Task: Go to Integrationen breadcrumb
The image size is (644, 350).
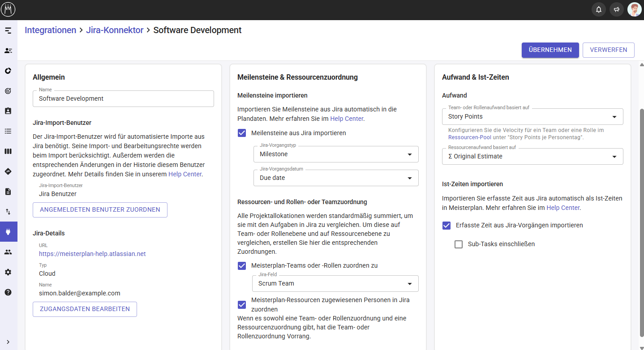Action: pyautogui.click(x=51, y=30)
